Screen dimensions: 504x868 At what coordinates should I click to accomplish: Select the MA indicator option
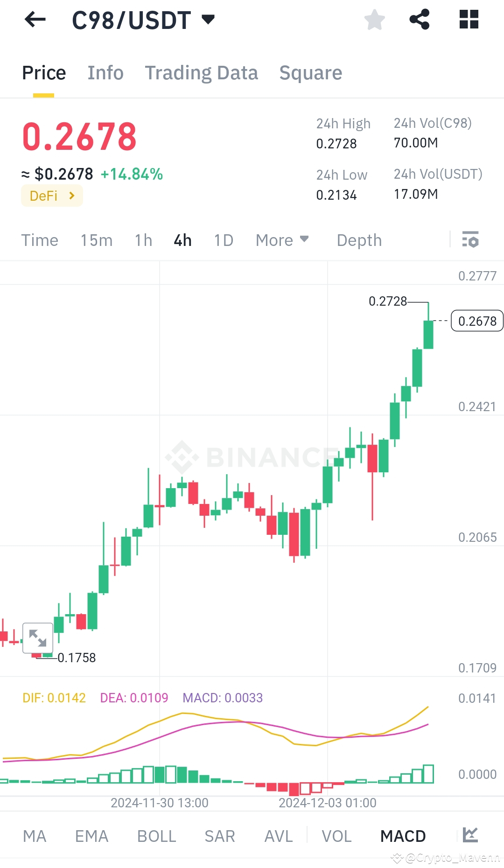click(35, 836)
